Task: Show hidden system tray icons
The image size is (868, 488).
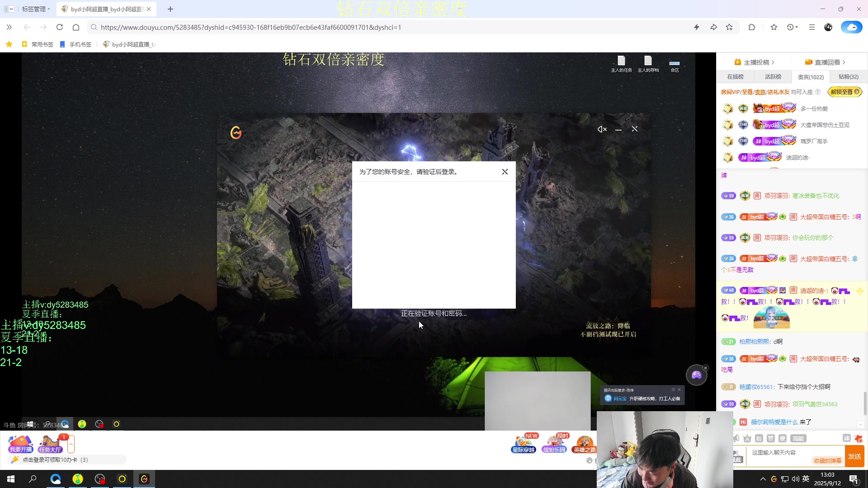Action: 763,479
